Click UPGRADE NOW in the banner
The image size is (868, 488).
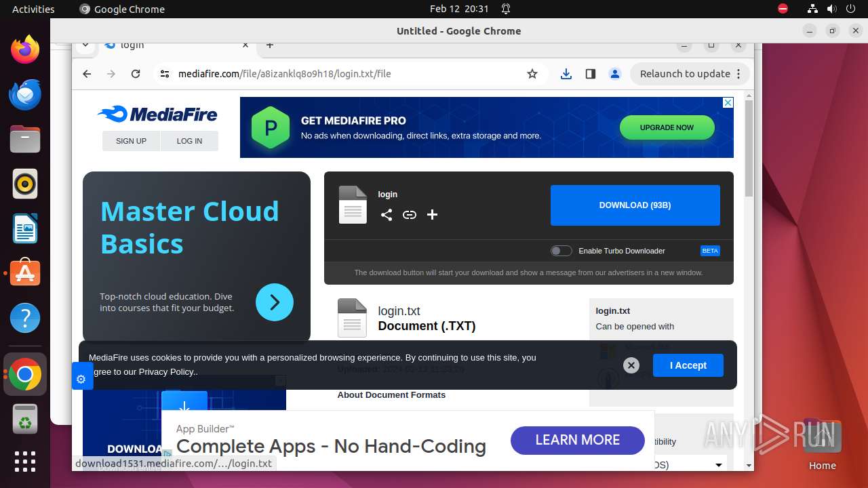(x=667, y=127)
